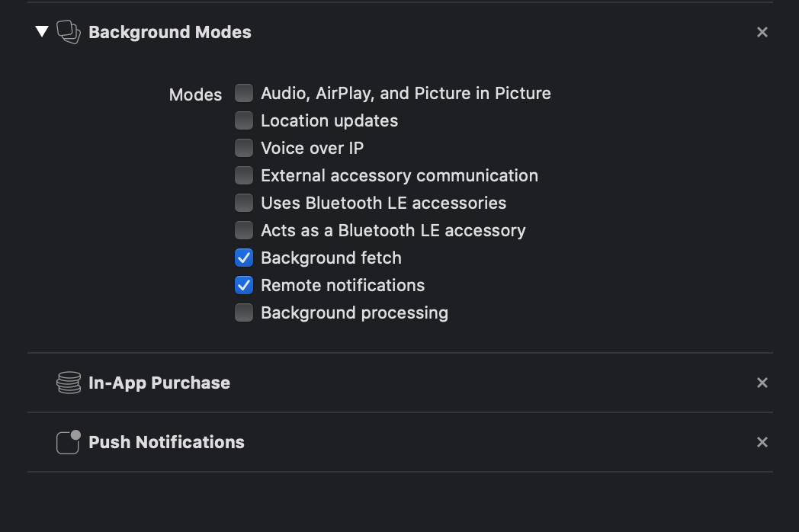Check the Voice over IP box
The image size is (799, 532).
coord(244,148)
